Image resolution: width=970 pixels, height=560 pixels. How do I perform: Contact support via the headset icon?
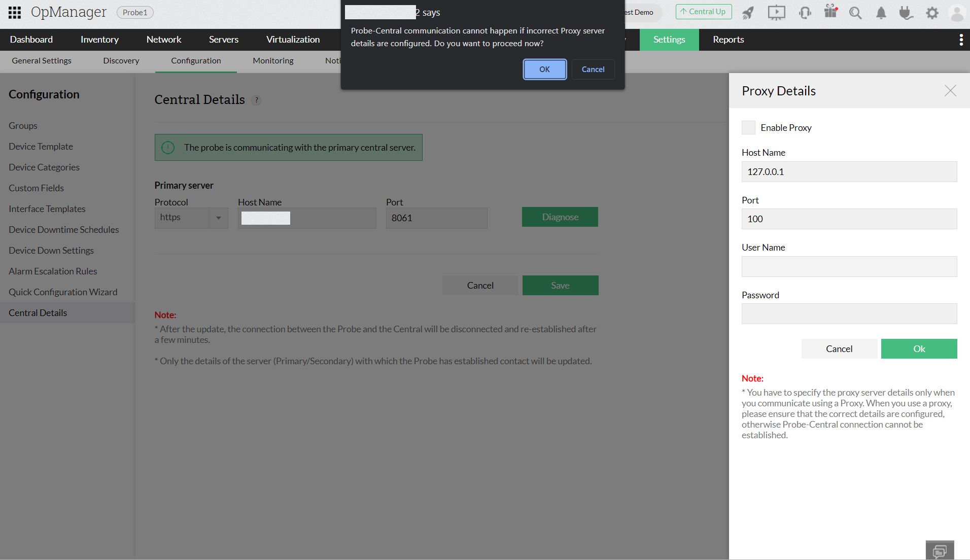(805, 13)
